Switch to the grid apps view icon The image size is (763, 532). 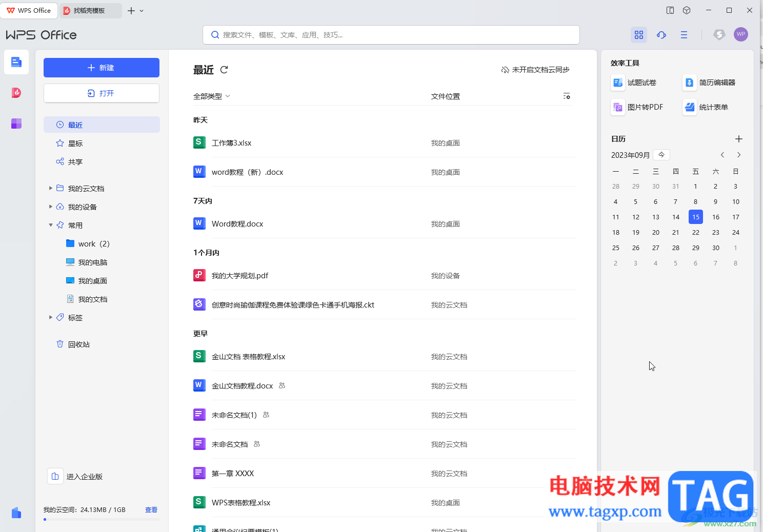tap(639, 35)
